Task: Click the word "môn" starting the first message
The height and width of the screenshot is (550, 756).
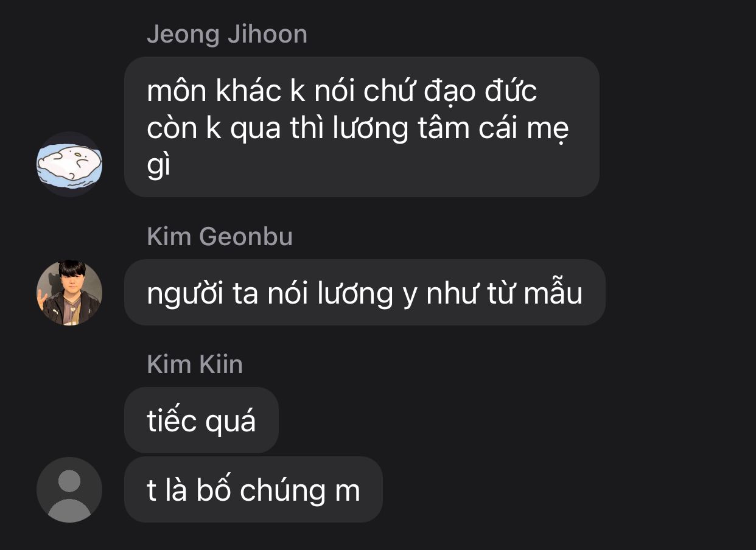Action: (x=176, y=91)
